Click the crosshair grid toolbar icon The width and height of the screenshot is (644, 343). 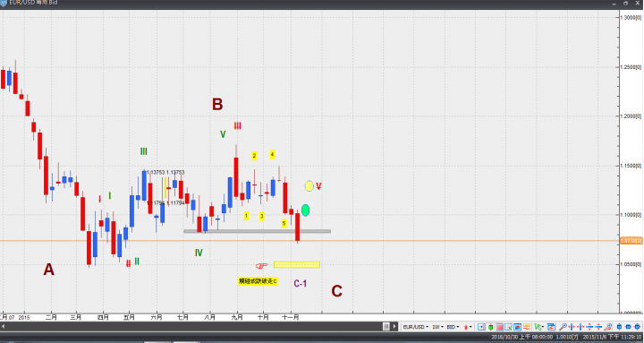(x=508, y=327)
